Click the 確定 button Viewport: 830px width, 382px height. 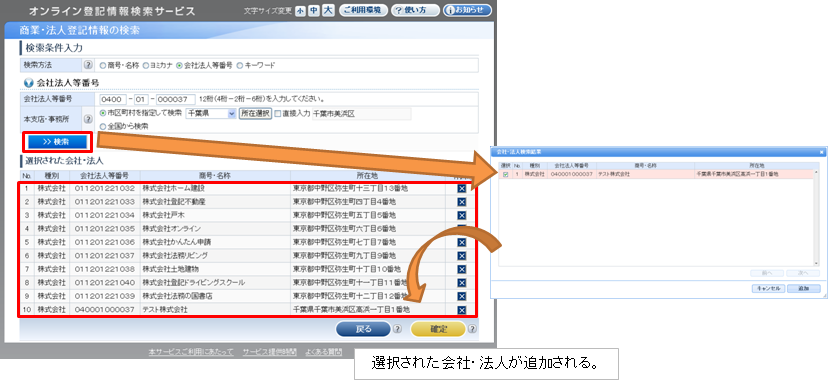(438, 329)
